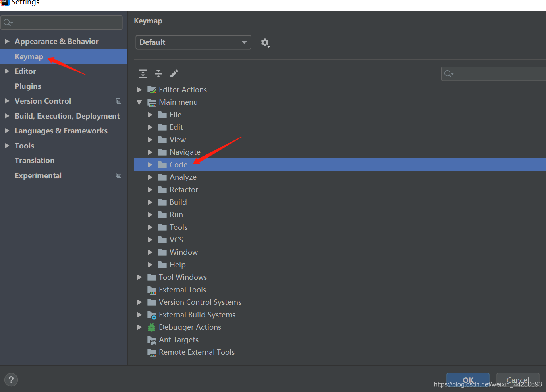Screen dimensions: 546x392
Task: Expand Appearance & Behavior settings group
Action: coord(7,41)
